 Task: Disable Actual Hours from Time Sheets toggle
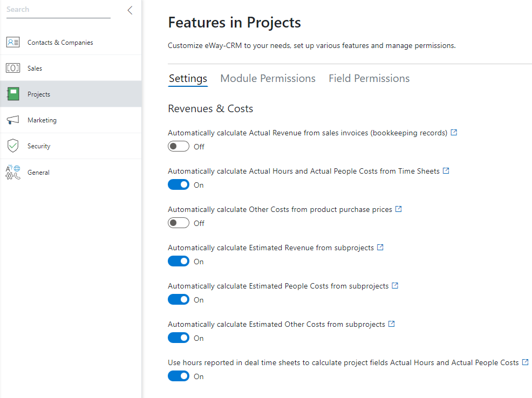[179, 185]
